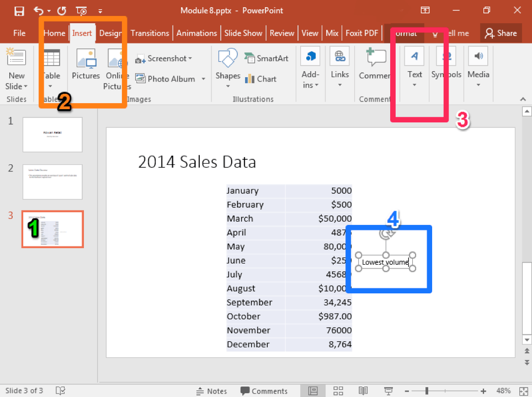This screenshot has width=532, height=397.
Task: Switch to the Slide Show tab
Action: (x=244, y=33)
